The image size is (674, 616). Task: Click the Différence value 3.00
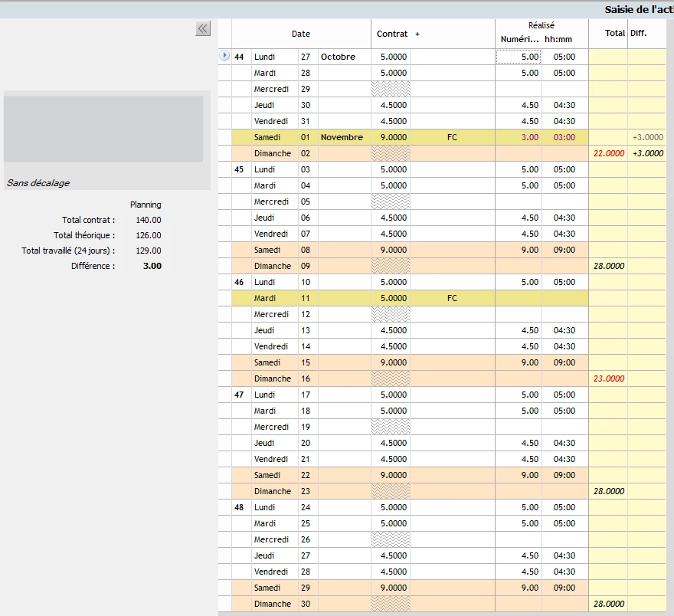pos(152,266)
